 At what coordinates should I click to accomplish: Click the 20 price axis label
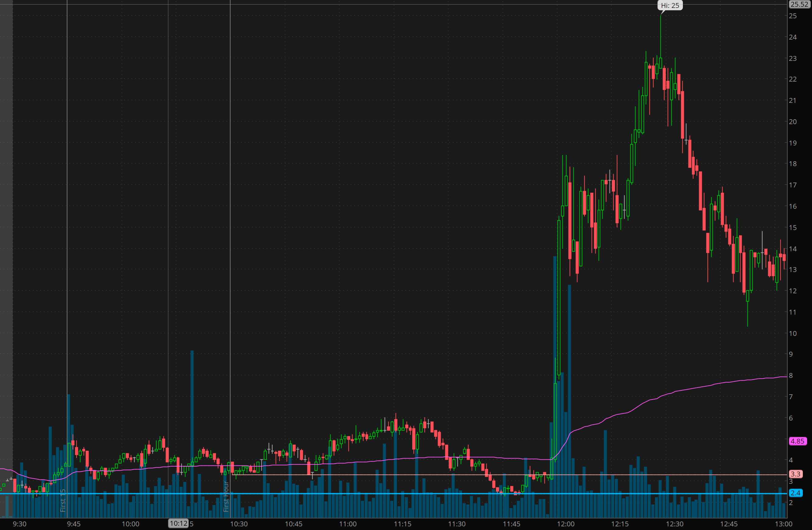pos(793,122)
